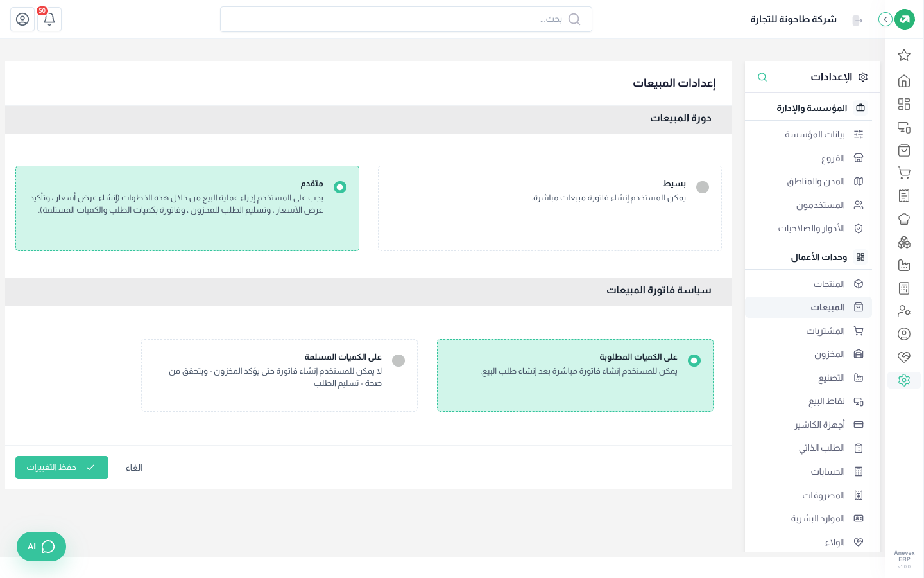Select the متقدم sales cycle radio

pyautogui.click(x=340, y=187)
